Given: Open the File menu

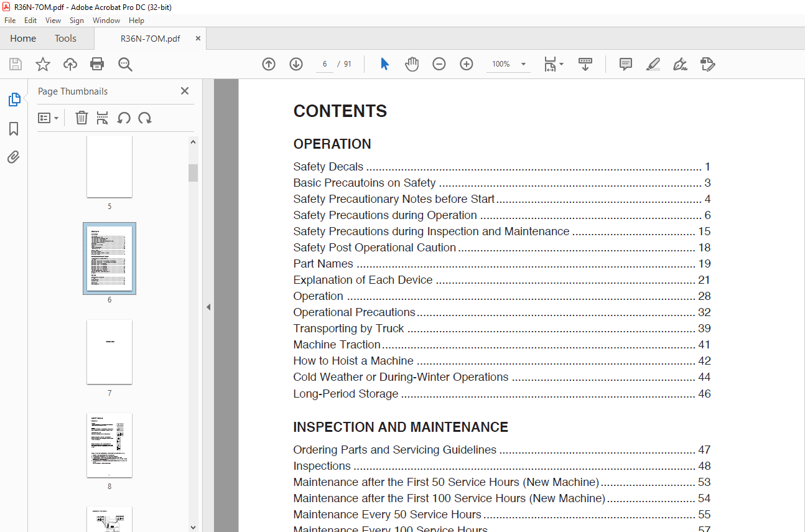Looking at the screenshot, I should click(x=10, y=21).
